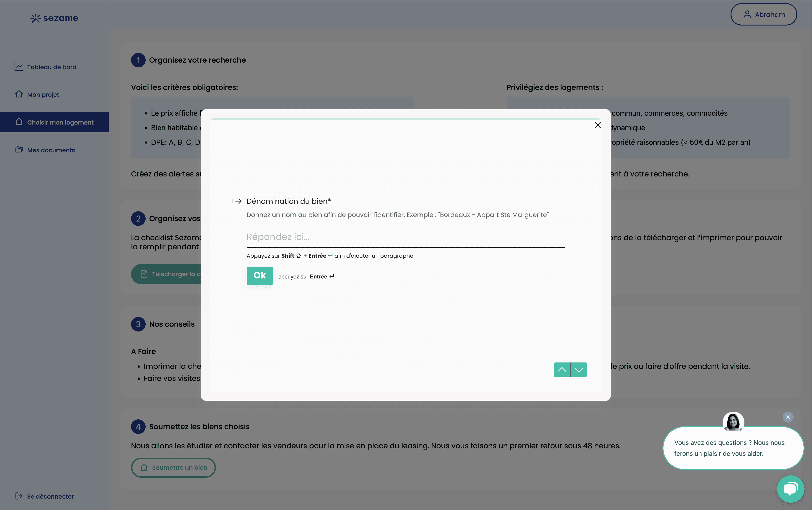This screenshot has width=812, height=510.
Task: Click the Soumettre un bien button
Action: click(x=173, y=467)
